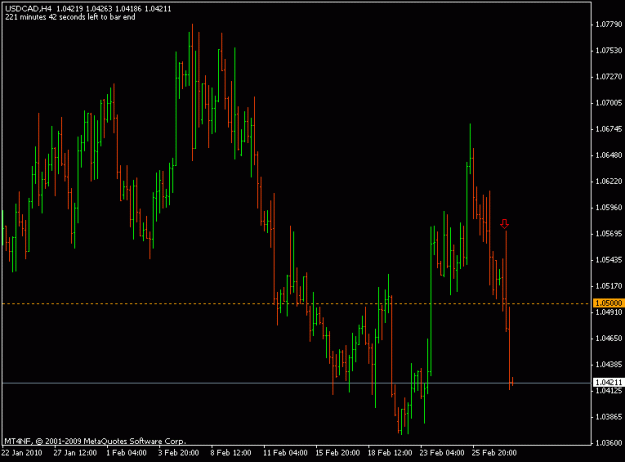Click the 1.07005 price scale label
625x462 pixels.
coord(609,103)
